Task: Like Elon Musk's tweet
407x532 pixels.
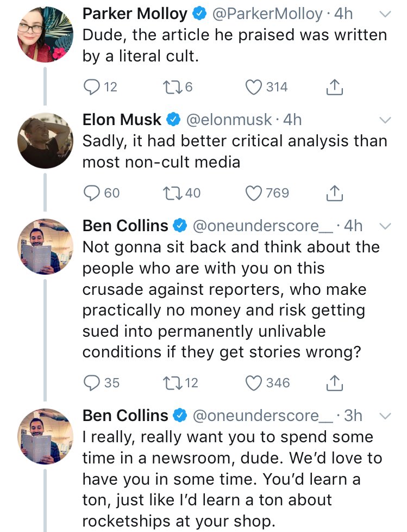Action: [x=254, y=193]
